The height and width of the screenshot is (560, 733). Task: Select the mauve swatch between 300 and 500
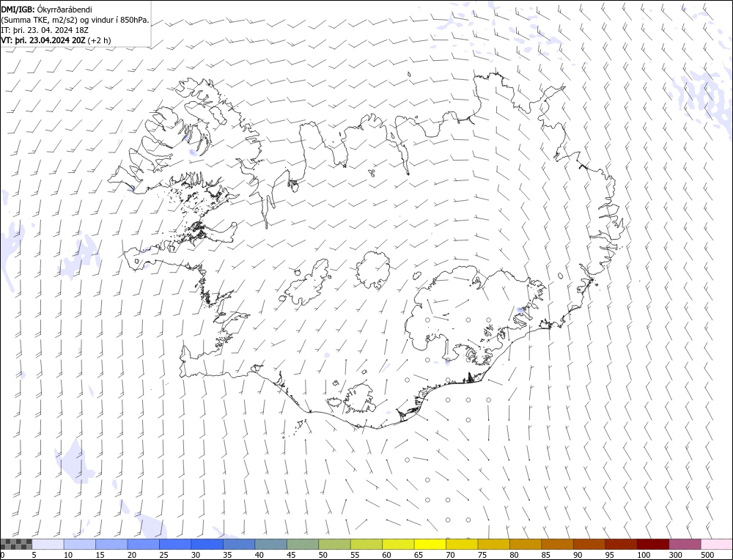[x=685, y=544]
